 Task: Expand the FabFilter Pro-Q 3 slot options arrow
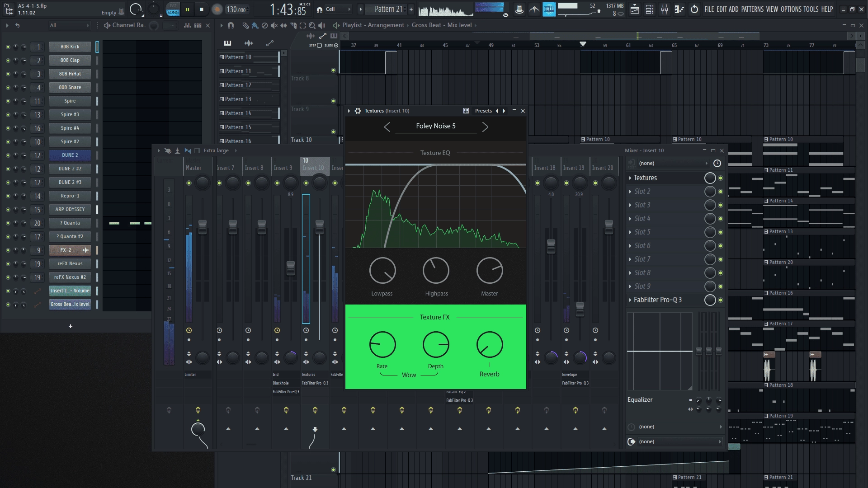630,300
